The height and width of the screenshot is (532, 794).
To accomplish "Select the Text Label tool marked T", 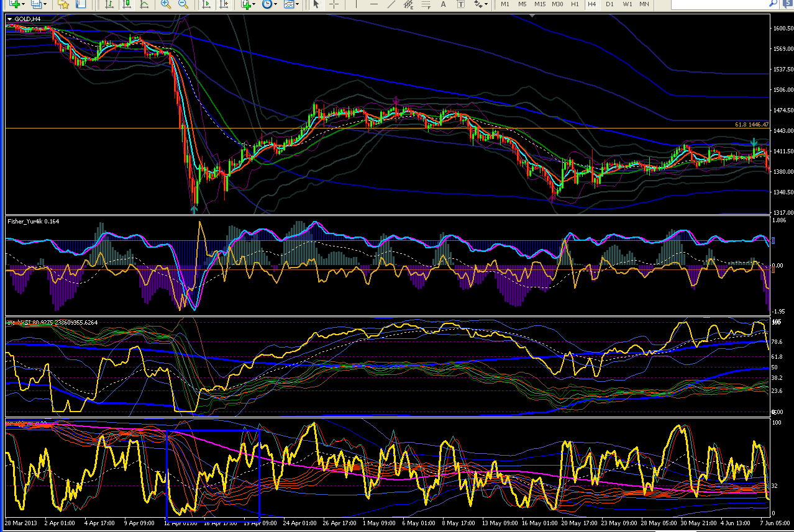I will (x=461, y=4).
